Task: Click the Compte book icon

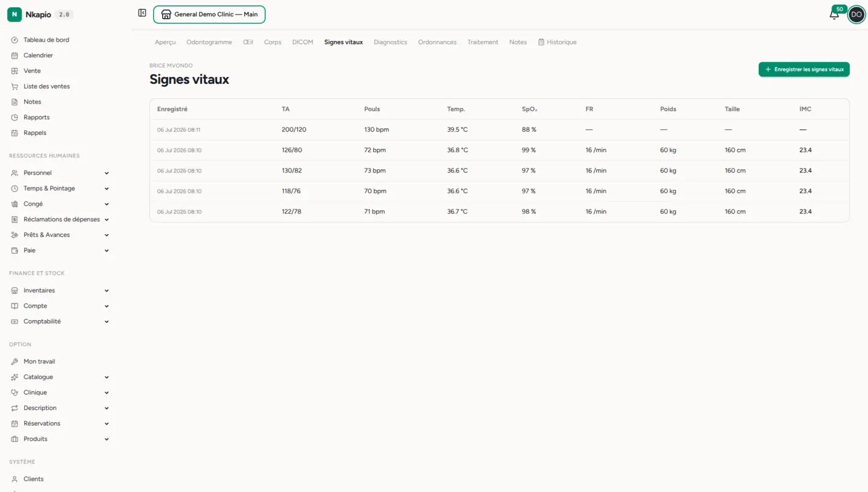Action: tap(14, 306)
